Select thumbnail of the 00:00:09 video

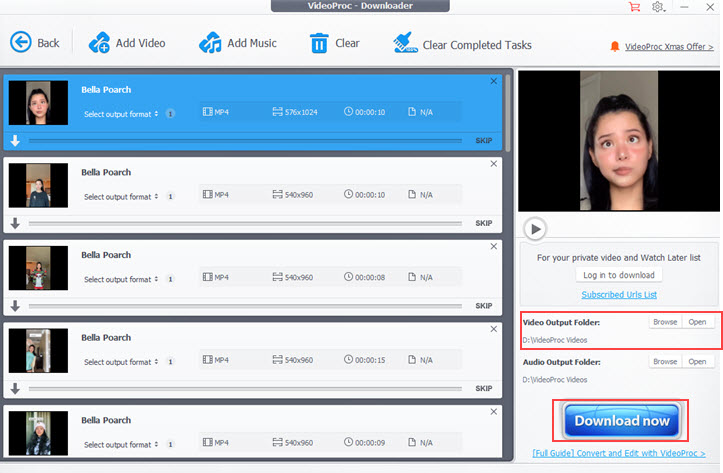[38, 433]
